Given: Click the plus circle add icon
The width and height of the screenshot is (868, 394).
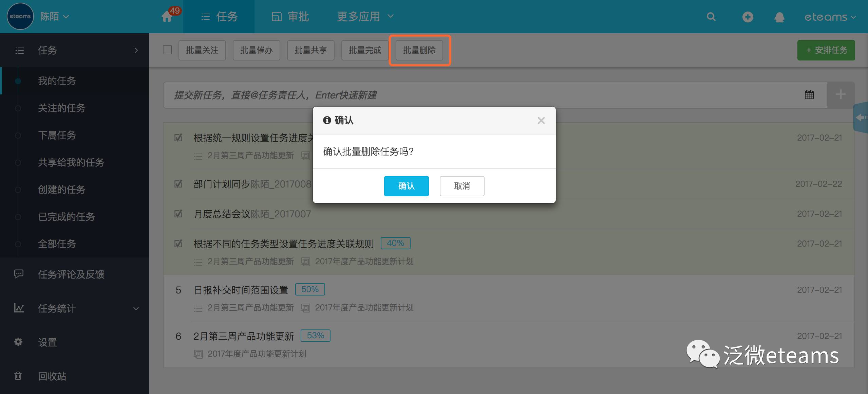Looking at the screenshot, I should 748,17.
